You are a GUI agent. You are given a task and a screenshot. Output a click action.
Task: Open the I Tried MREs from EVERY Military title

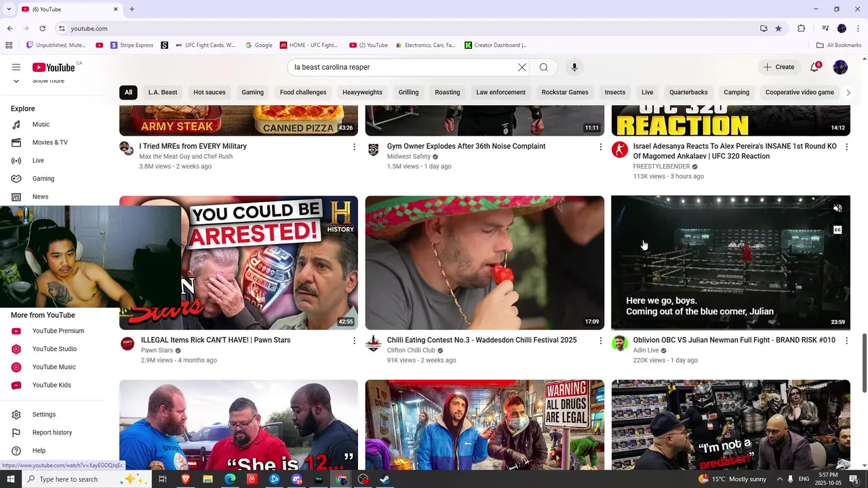point(193,146)
